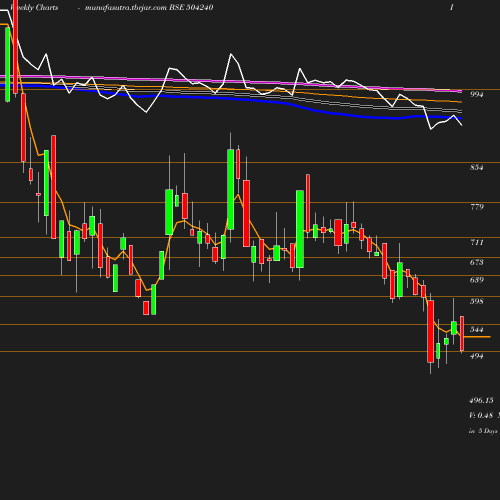Click the munafasutra.tbrjar.com BSE 504240 title
The image size is (500, 500).
[x=149, y=7]
